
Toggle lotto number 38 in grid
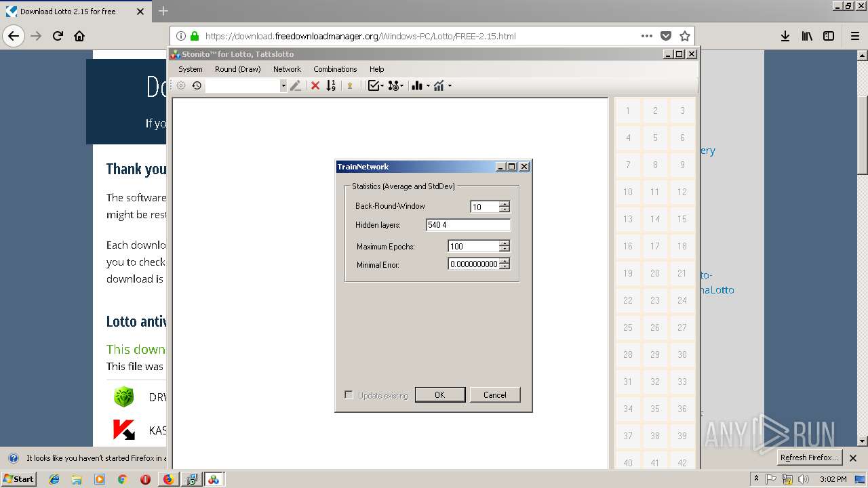(655, 436)
